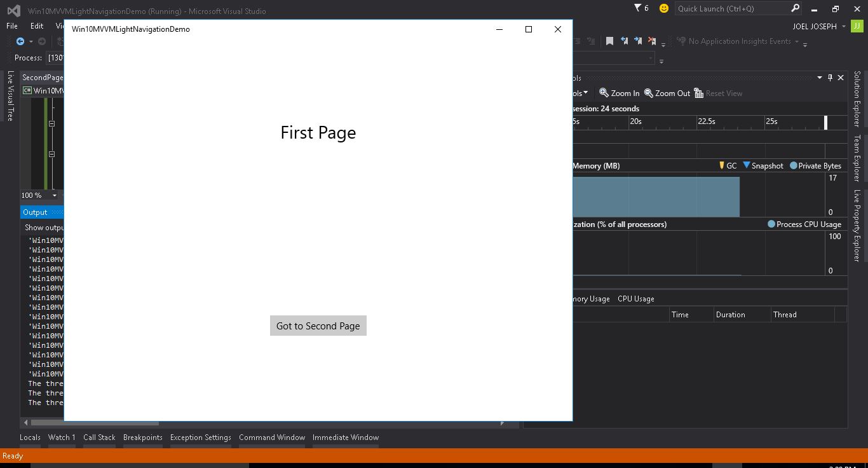Open the 100 % zoom level dropdown
Viewport: 868px width, 468px height.
54,195
